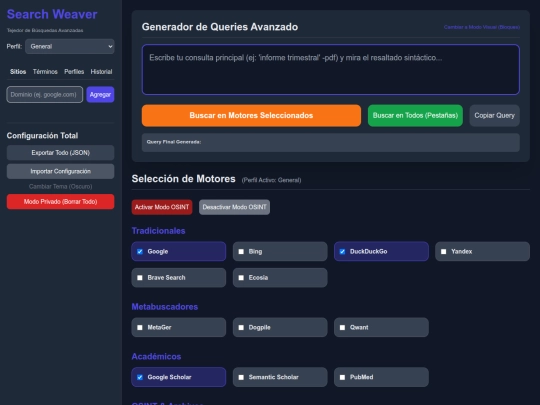Click Importar Configuración button
Screen dimensions: 540x405
[61, 171]
